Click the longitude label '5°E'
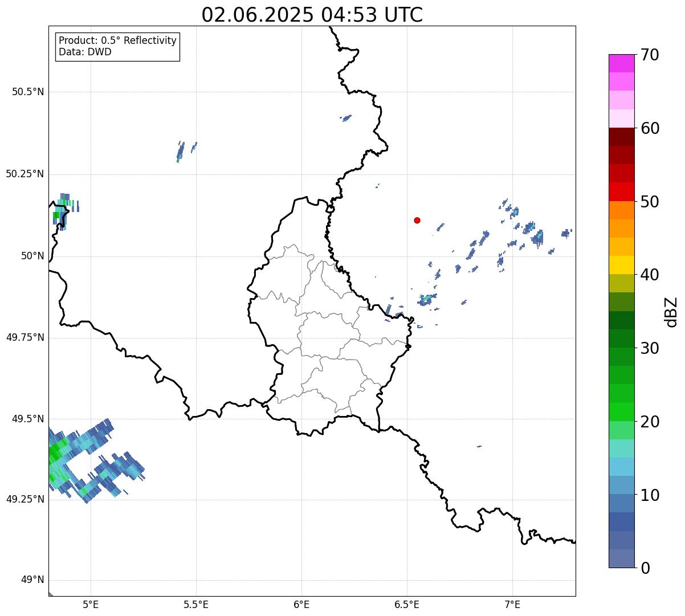The height and width of the screenshot is (616, 685). pos(91,604)
